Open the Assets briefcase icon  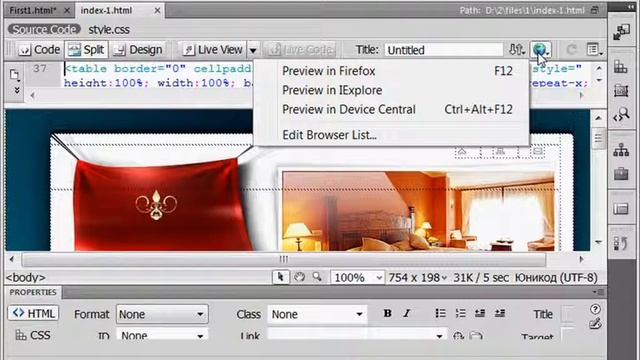tap(621, 174)
